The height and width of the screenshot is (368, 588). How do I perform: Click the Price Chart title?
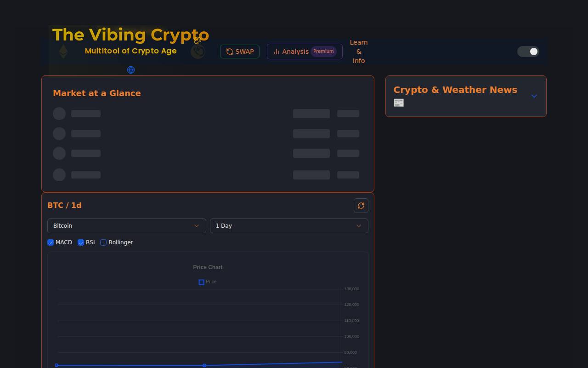208,267
